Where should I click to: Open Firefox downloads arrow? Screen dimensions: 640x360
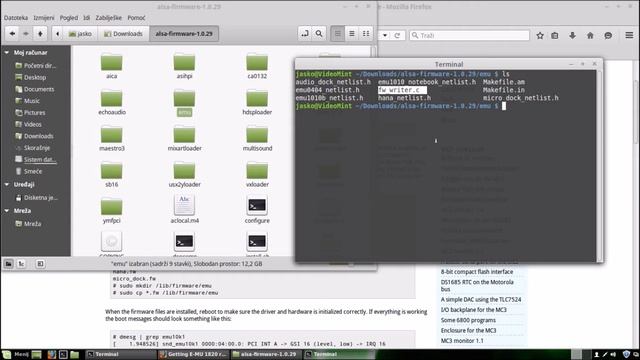(573, 36)
